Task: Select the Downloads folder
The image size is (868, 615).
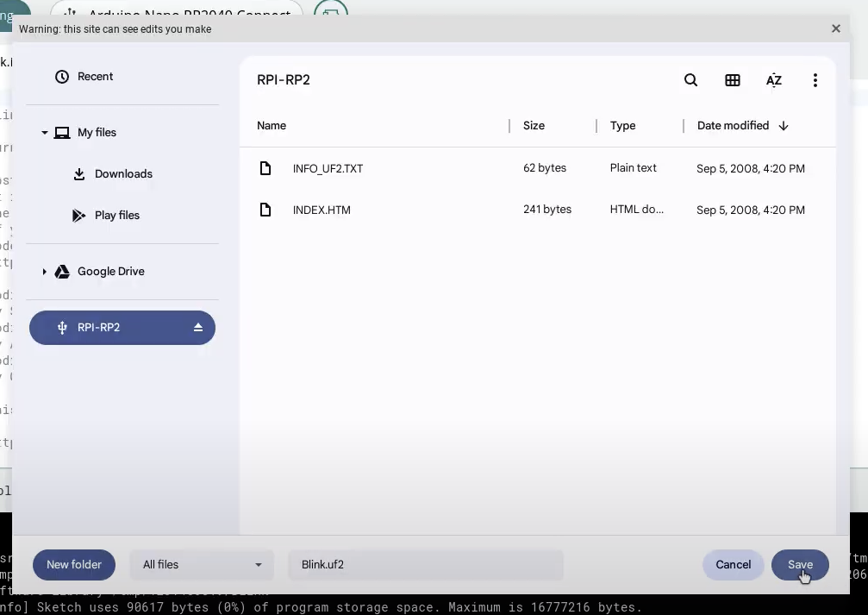Action: point(123,174)
